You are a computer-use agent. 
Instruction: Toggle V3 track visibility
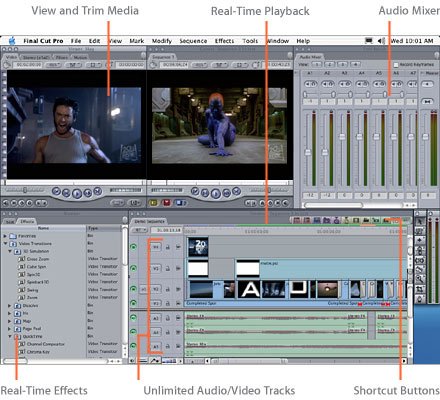[134, 268]
